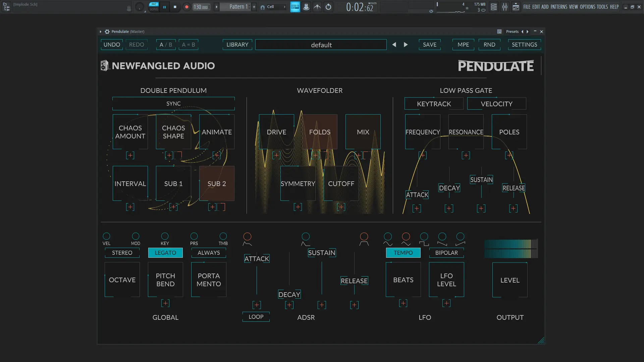This screenshot has width=644, height=362.
Task: Click the VEL modulation source circle
Action: [106, 236]
